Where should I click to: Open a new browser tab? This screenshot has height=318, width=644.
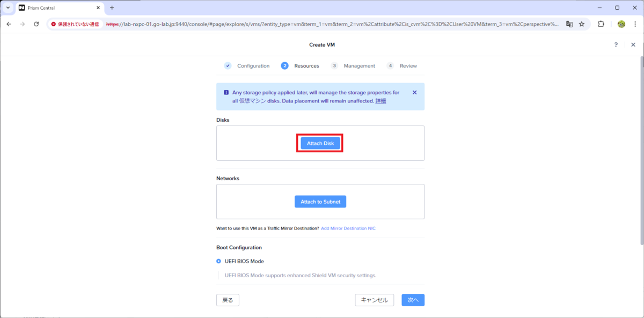(x=112, y=8)
